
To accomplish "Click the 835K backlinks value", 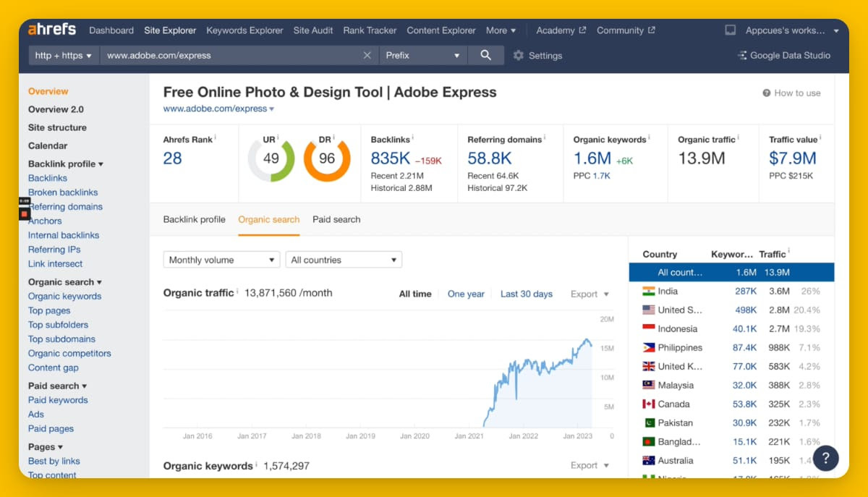I will 391,158.
